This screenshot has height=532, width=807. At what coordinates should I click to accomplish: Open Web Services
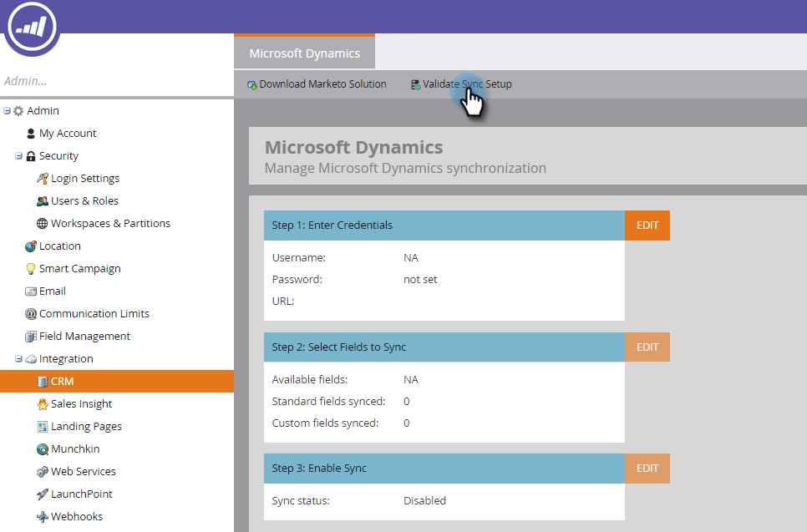[x=83, y=471]
